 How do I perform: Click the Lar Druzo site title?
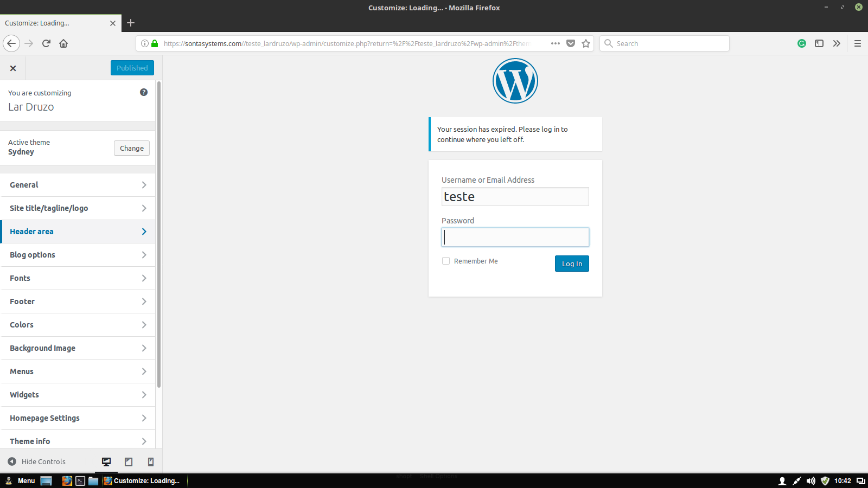(x=31, y=107)
